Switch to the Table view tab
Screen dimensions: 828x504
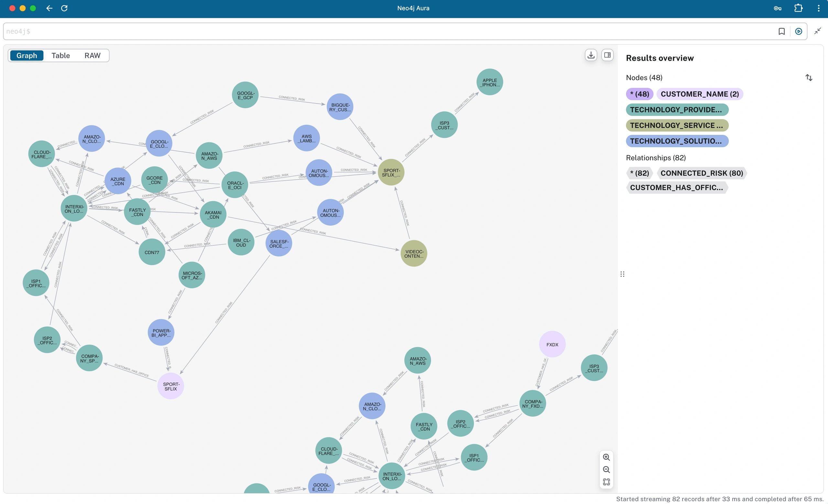coord(60,55)
